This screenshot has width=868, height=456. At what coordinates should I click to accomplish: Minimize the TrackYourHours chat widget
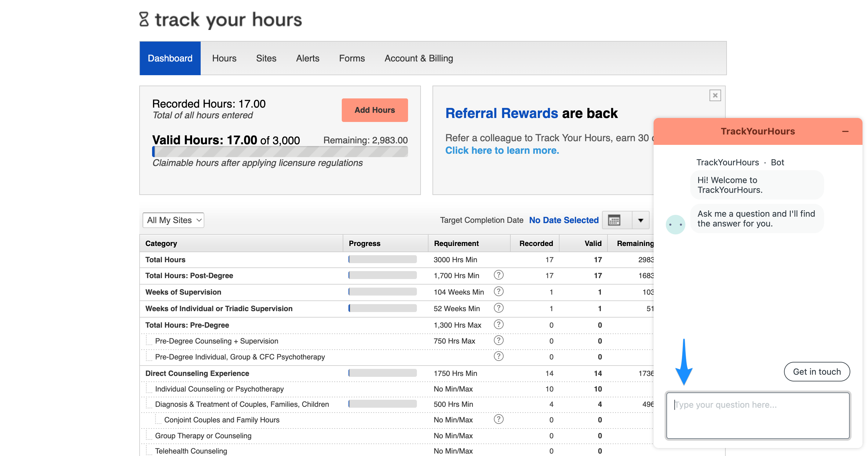[x=845, y=131]
